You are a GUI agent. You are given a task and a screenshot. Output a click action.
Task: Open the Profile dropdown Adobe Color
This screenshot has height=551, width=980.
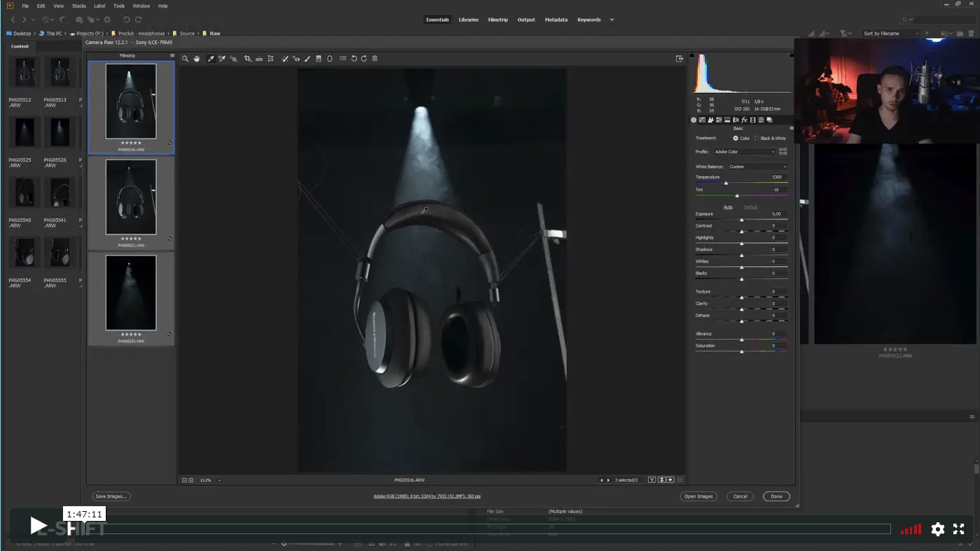(x=745, y=151)
